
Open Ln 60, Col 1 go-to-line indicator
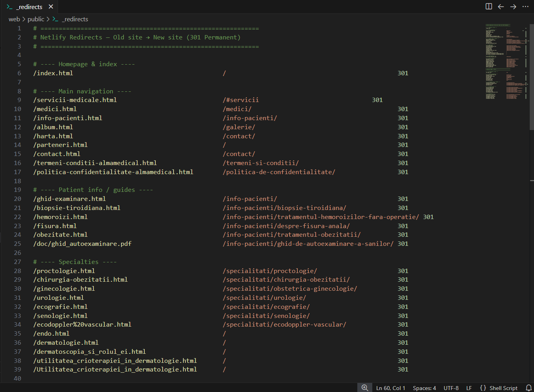pyautogui.click(x=390, y=388)
